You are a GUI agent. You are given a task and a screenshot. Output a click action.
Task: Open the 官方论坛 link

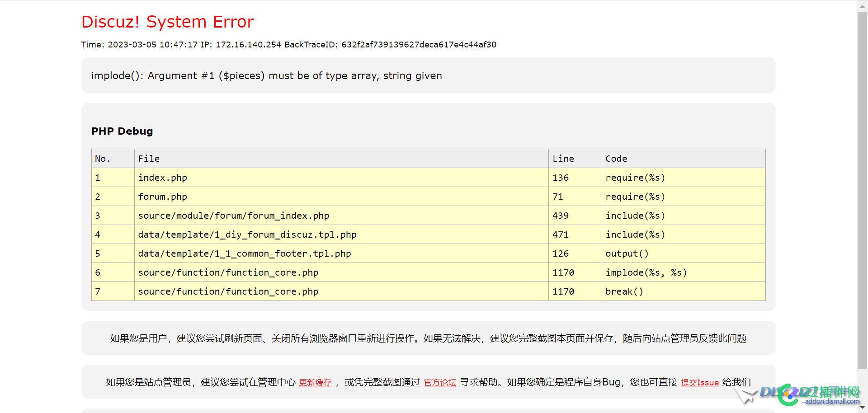click(x=440, y=383)
